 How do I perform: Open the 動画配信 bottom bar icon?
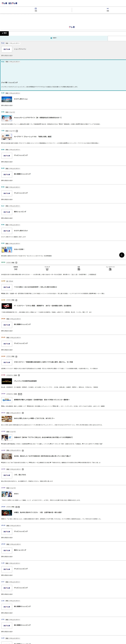[x=16, y=269]
